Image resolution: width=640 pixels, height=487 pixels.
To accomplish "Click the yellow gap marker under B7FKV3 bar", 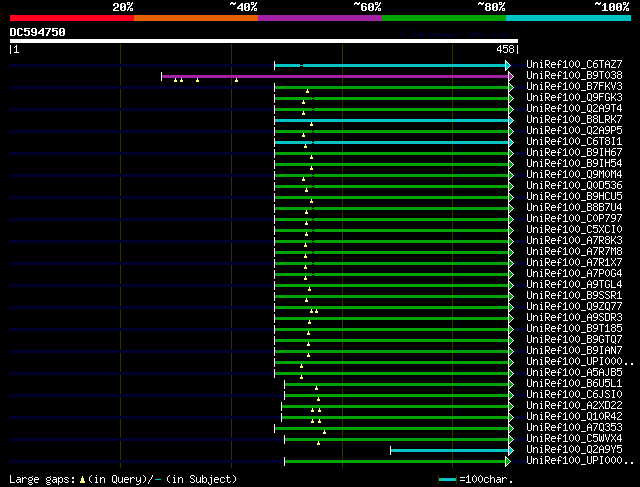I will pyautogui.click(x=307, y=91).
